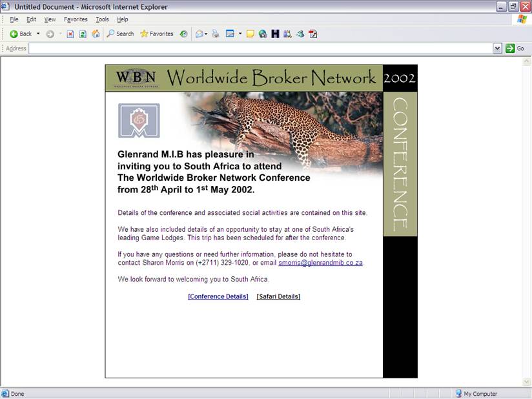Image resolution: width=532 pixels, height=399 pixels.
Task: Open the File menu
Action: [14, 19]
